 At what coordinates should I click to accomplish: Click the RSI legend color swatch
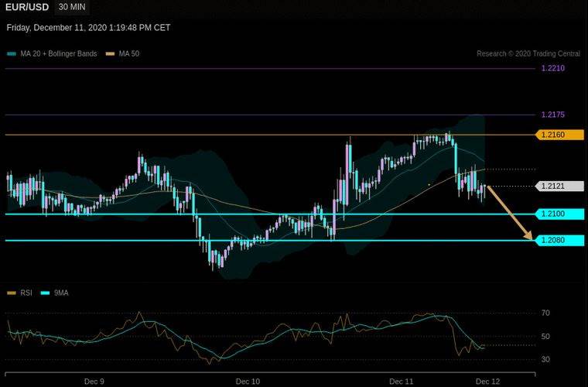click(x=12, y=293)
